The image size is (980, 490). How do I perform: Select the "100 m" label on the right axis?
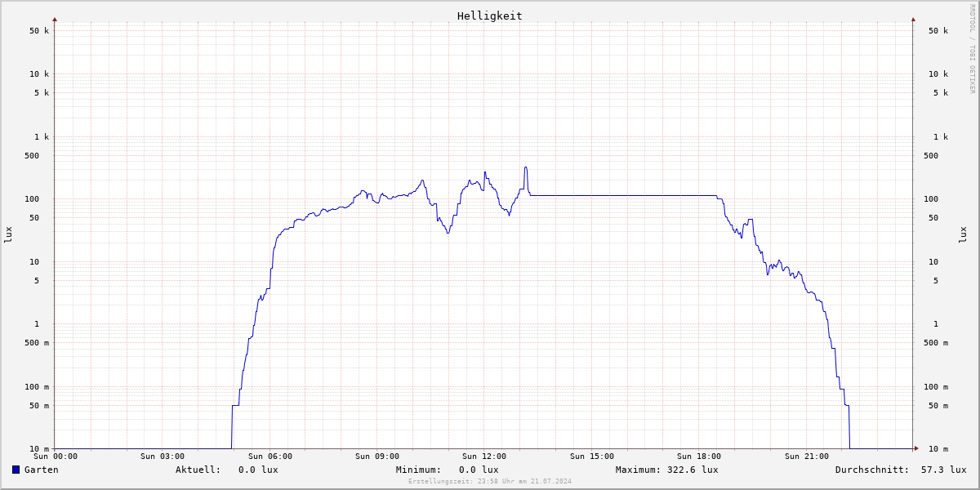tap(936, 387)
